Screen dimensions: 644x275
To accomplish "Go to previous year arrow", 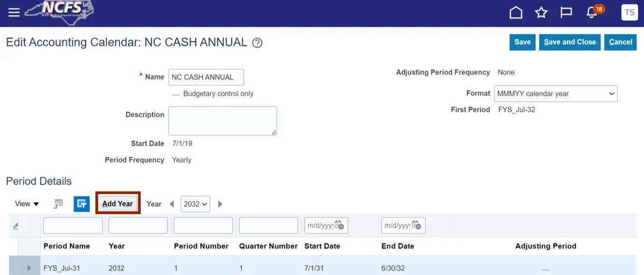I will [172, 204].
